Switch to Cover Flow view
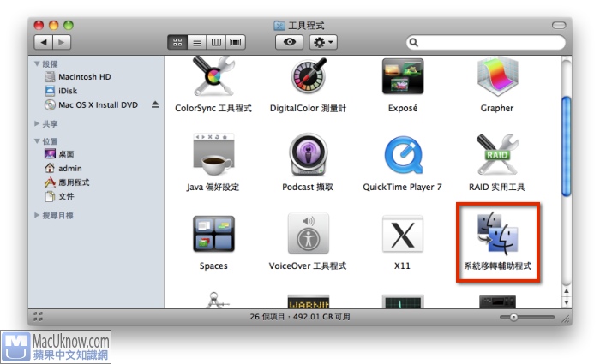600x364 pixels. [x=235, y=42]
